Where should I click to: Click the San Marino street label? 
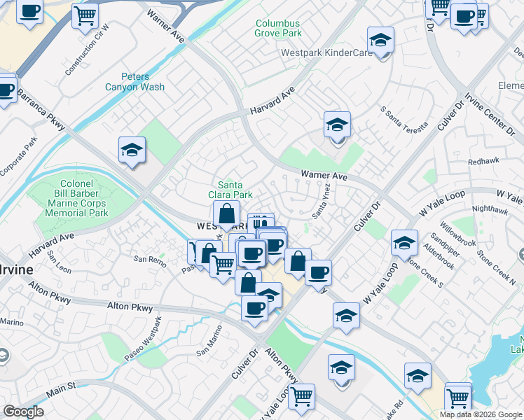coord(209,341)
